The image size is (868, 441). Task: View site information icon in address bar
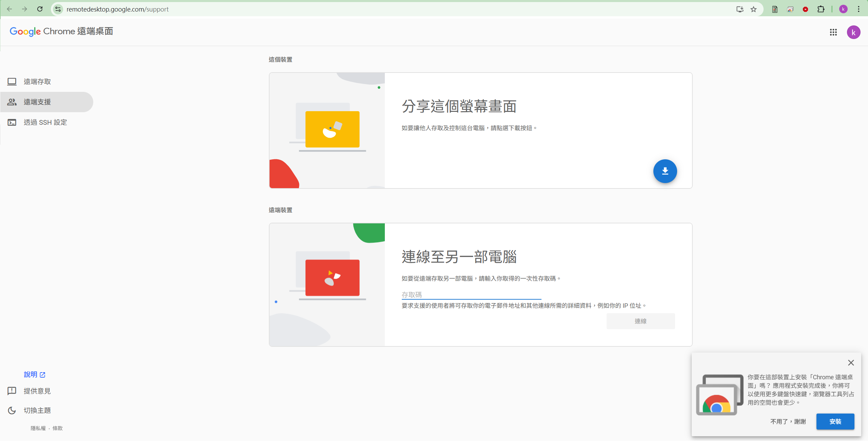coord(58,9)
